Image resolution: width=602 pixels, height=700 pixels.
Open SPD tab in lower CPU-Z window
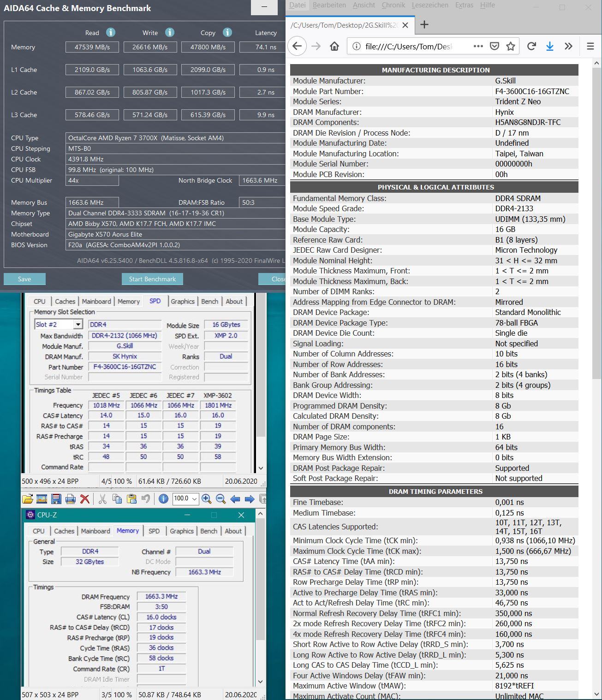point(154,531)
